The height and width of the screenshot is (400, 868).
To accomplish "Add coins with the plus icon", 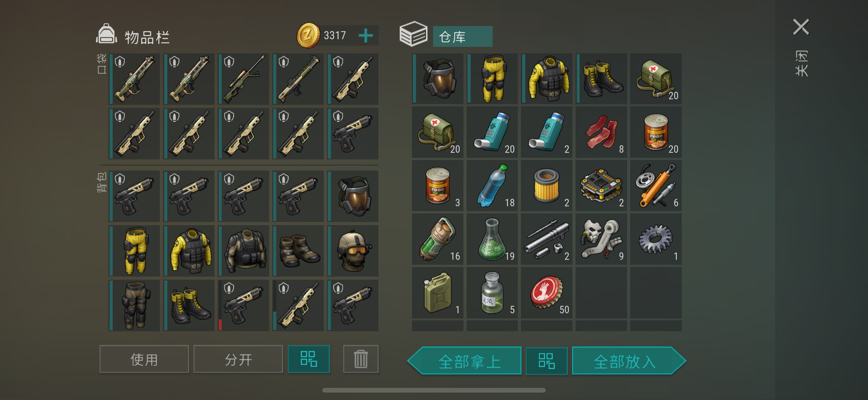I will click(366, 35).
